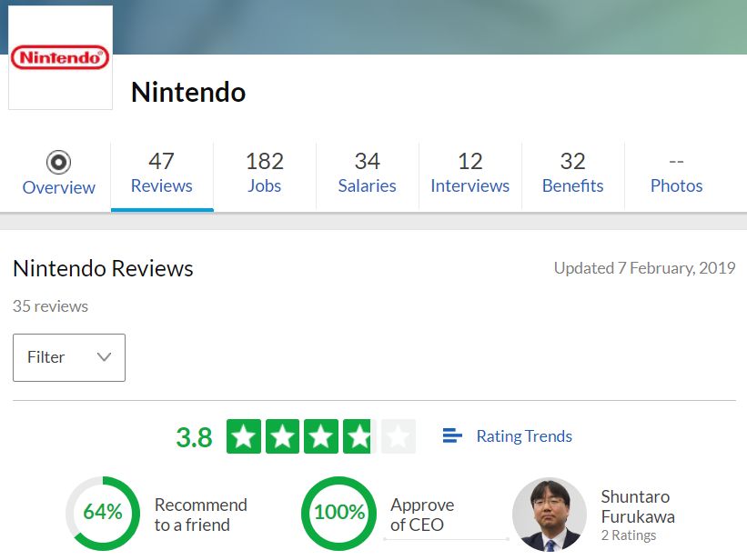Viewport: 747px width, 560px height.
Task: Click the 35 reviews count text
Action: (x=50, y=306)
